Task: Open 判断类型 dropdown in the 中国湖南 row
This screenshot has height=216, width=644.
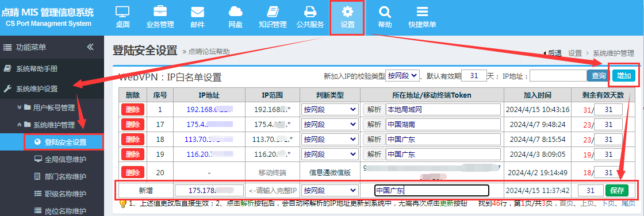Action: point(330,125)
